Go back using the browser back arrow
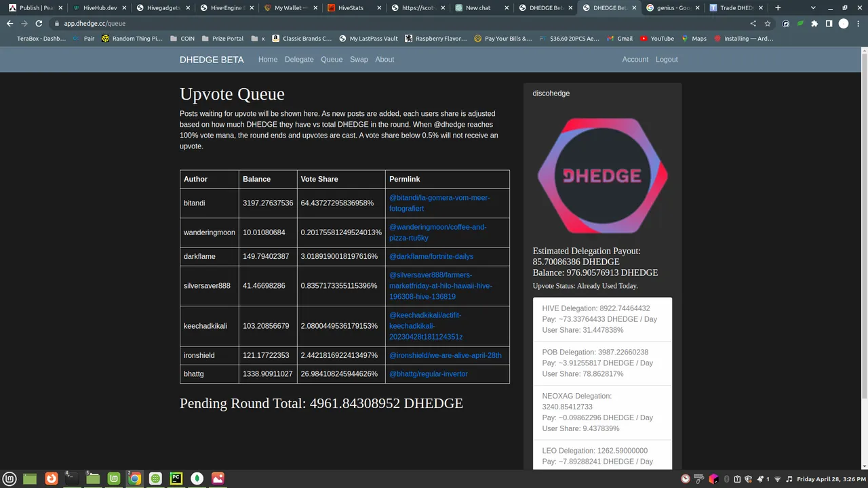Image resolution: width=868 pixels, height=488 pixels. pyautogui.click(x=9, y=23)
